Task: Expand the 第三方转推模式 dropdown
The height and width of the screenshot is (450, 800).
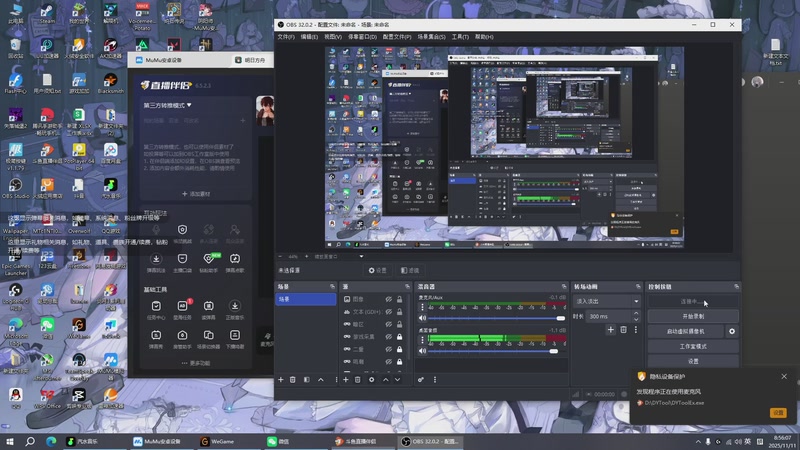Action: pyautogui.click(x=167, y=105)
